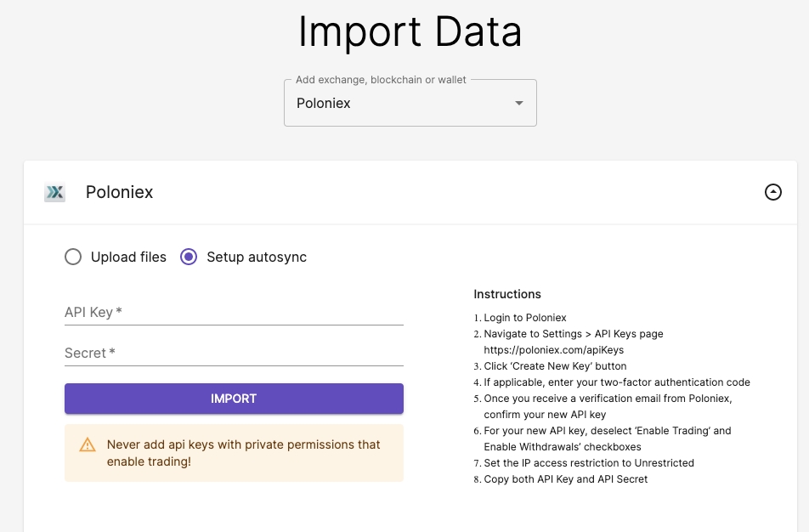Select the 'Setup autosync' radio button
The image size is (809, 532).
[x=189, y=257]
